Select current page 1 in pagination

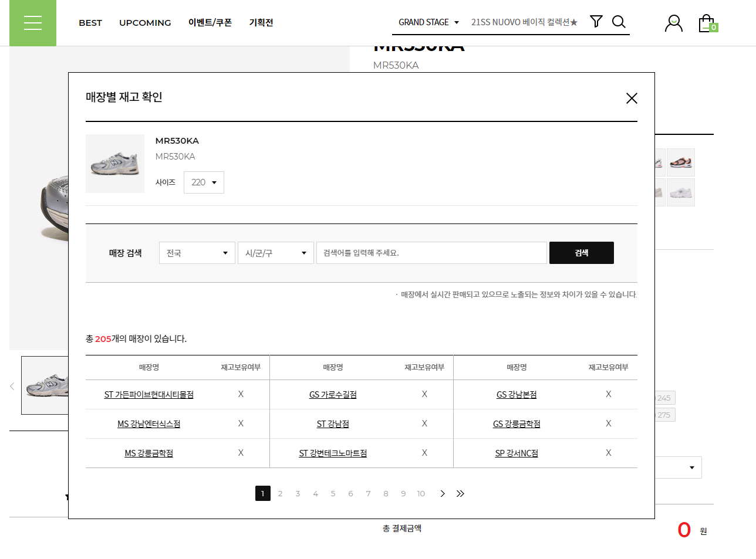(x=263, y=493)
